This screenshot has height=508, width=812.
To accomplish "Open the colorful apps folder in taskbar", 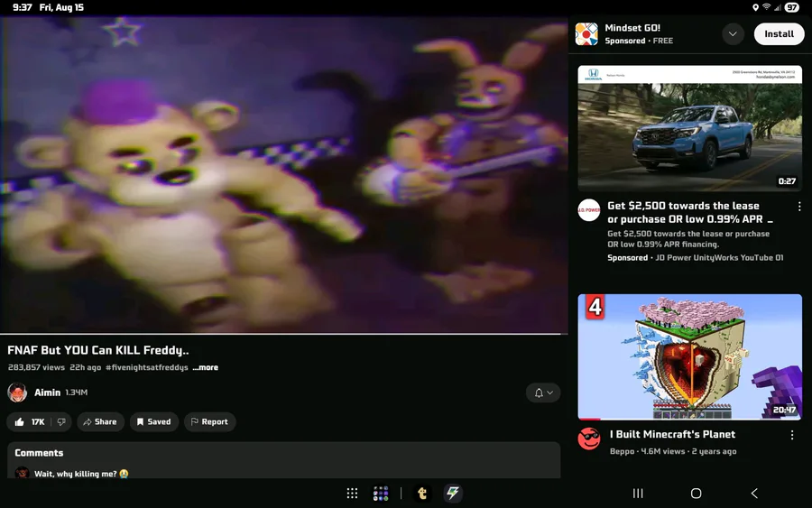I will click(x=381, y=494).
